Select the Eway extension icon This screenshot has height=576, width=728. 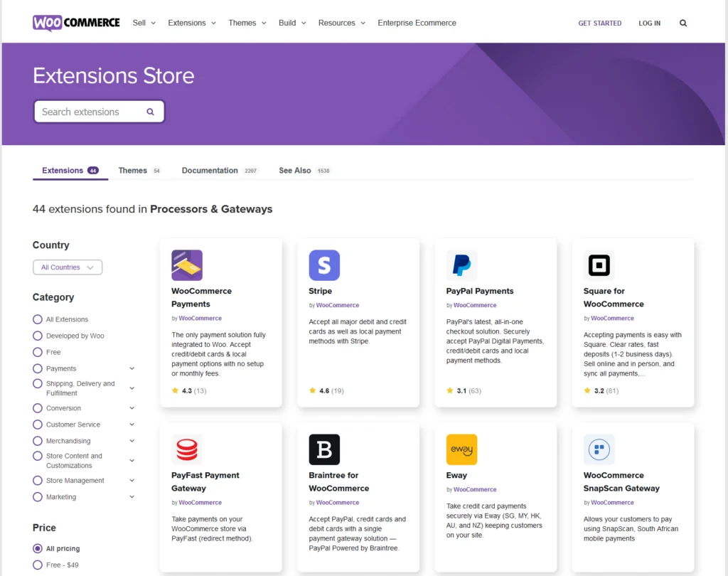[461, 449]
